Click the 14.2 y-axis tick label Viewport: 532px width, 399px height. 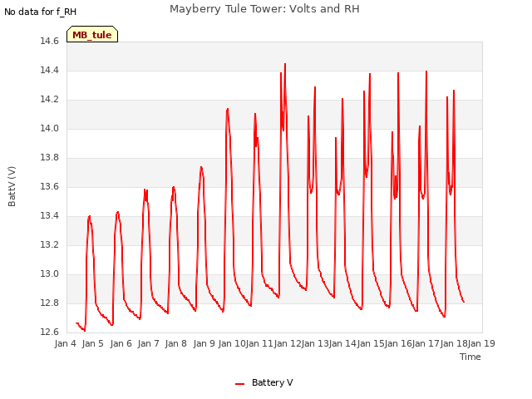click(x=50, y=100)
